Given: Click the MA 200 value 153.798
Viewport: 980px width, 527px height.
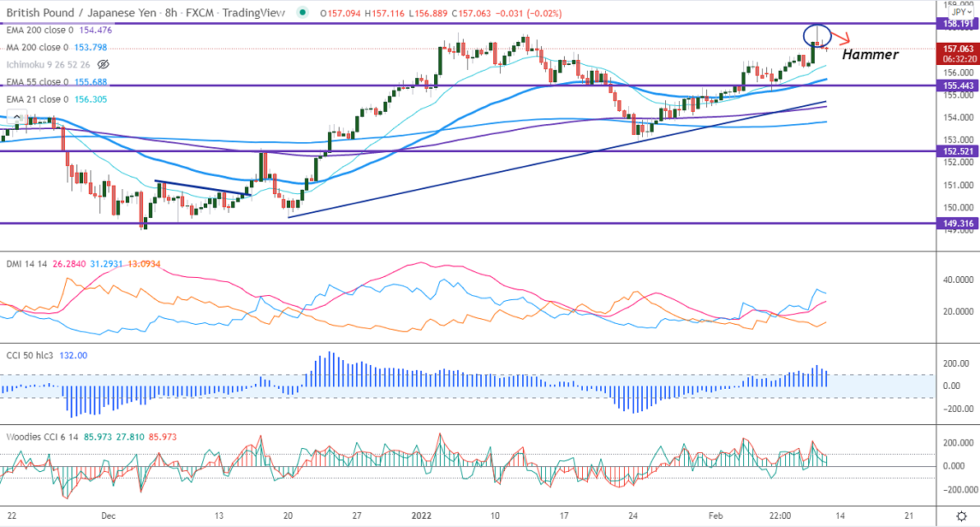Looking at the screenshot, I should pyautogui.click(x=90, y=48).
